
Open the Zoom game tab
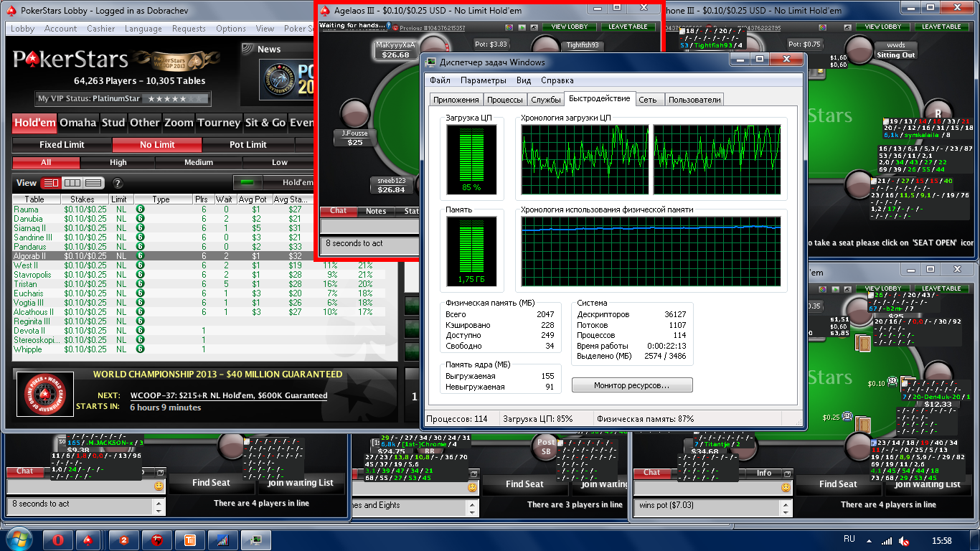179,123
